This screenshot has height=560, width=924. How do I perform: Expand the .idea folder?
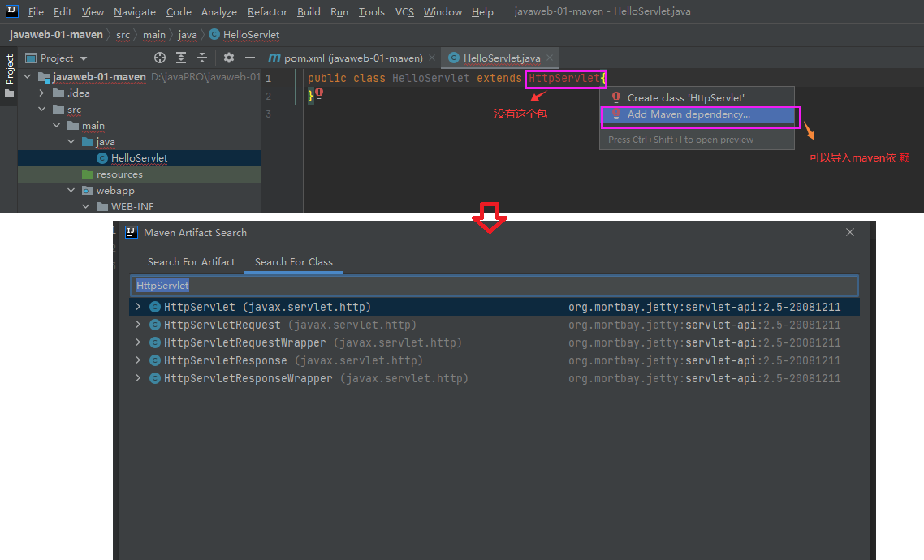tap(42, 93)
